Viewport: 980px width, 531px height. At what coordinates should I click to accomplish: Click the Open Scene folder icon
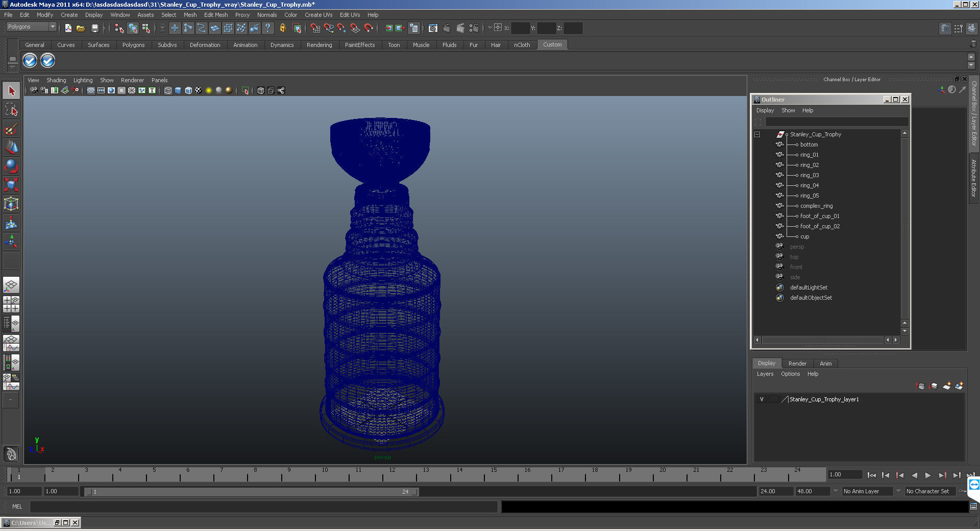[81, 28]
